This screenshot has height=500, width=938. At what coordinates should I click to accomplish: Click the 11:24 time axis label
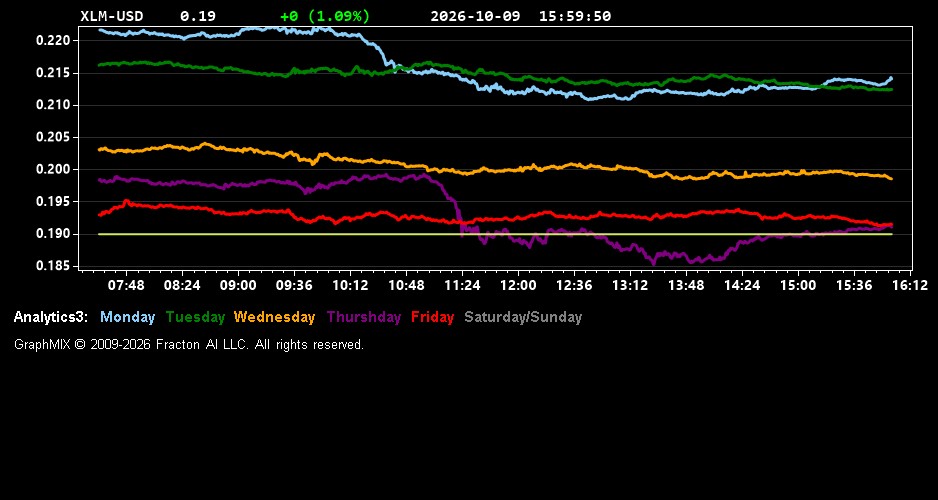click(462, 286)
